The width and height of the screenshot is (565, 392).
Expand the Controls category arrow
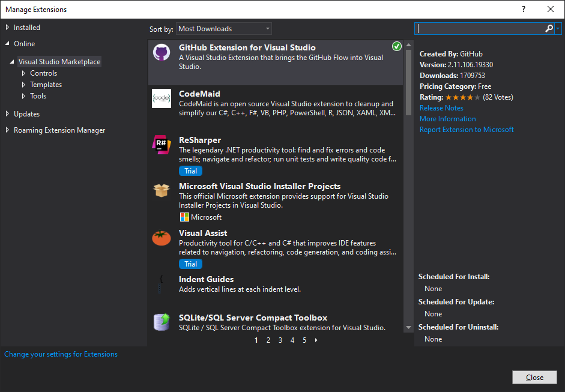point(23,73)
